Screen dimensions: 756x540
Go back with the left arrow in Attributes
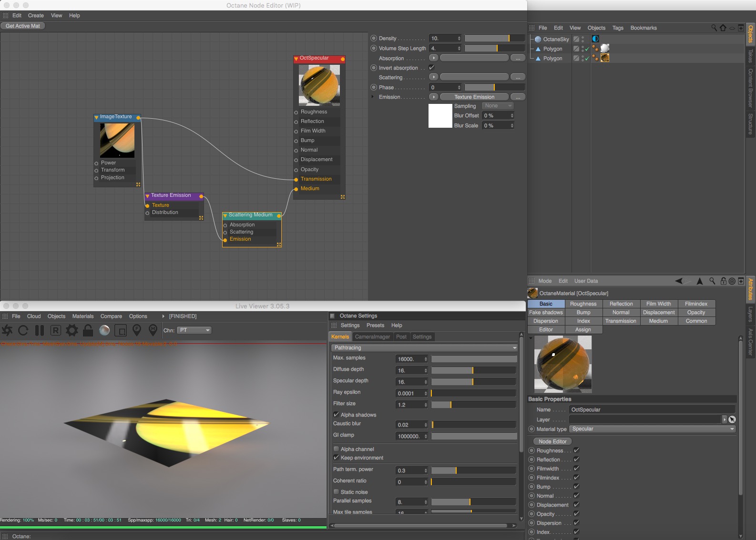(x=679, y=281)
